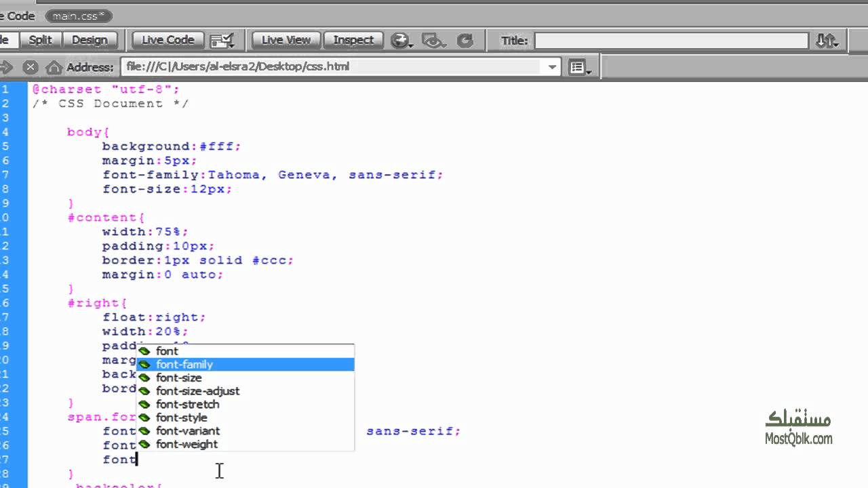Click the 'font-family:Tahoma, Geneva, sans-serif;' line
This screenshot has width=868, height=488.
[x=273, y=175]
